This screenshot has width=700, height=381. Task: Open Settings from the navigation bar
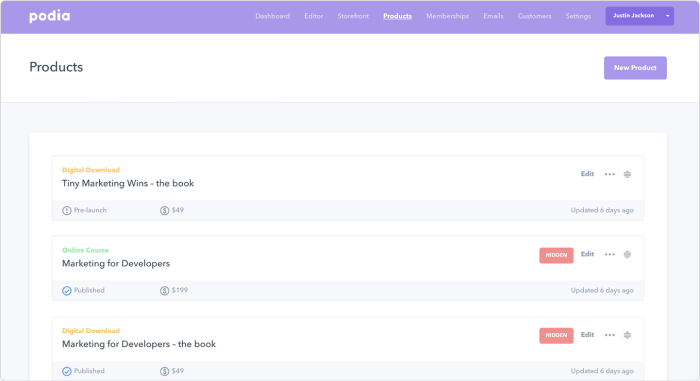[578, 16]
